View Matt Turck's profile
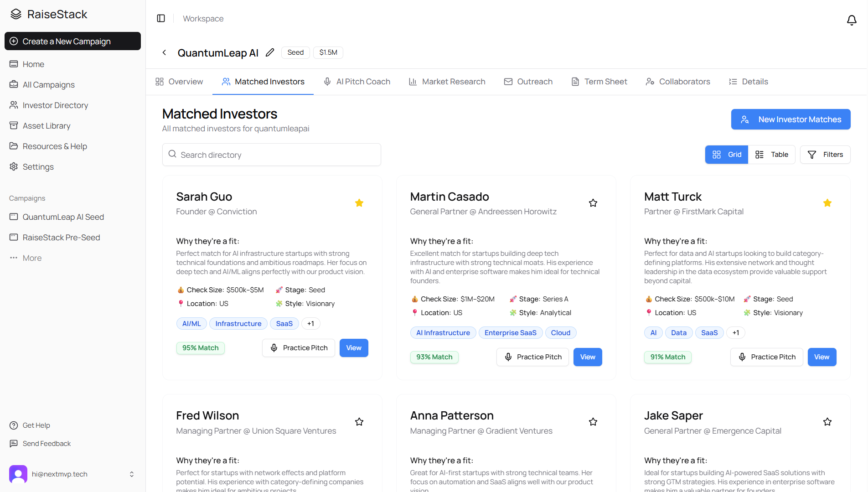The width and height of the screenshot is (868, 492). click(822, 357)
